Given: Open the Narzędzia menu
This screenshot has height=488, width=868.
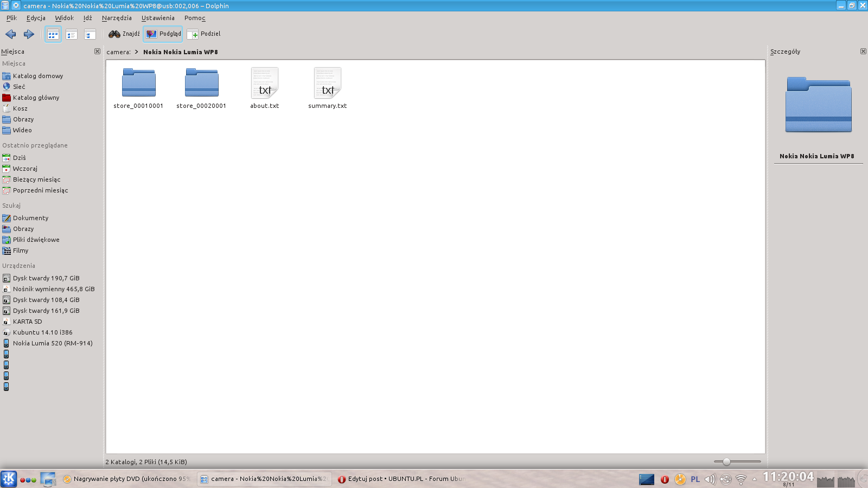Looking at the screenshot, I should [x=117, y=18].
